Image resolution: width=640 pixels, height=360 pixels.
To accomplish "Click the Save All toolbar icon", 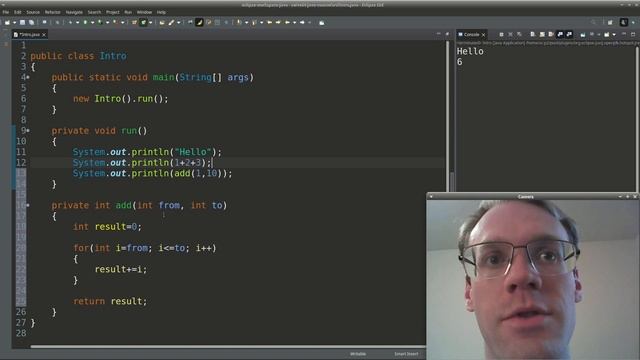I will [31, 22].
